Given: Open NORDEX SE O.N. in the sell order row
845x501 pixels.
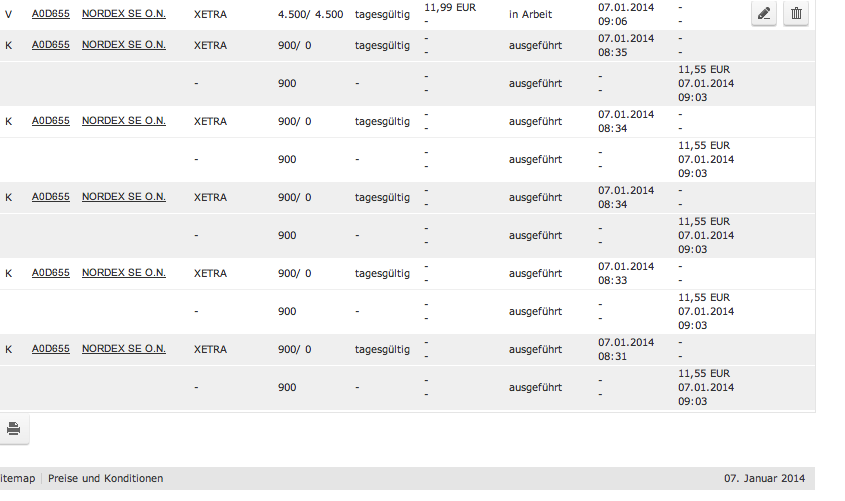Looking at the screenshot, I should click(124, 14).
